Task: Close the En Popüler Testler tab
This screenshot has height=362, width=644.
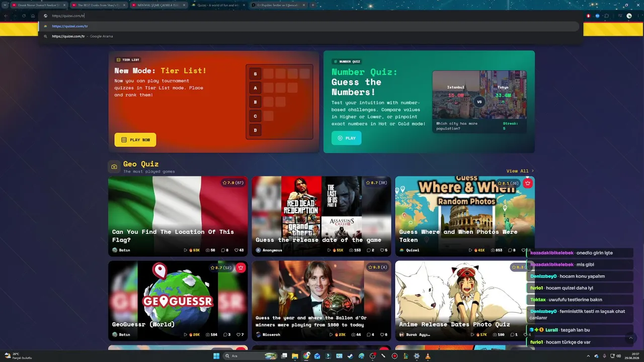Action: (x=304, y=5)
